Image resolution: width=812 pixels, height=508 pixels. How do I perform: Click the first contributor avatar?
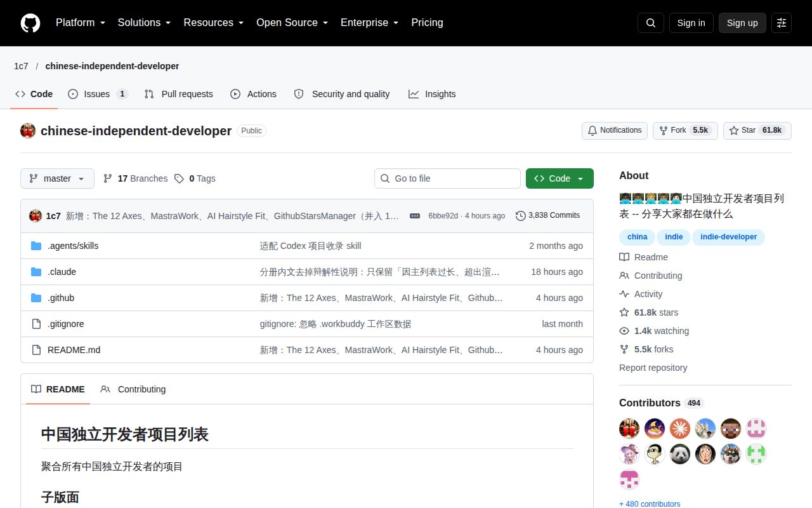[x=629, y=429]
